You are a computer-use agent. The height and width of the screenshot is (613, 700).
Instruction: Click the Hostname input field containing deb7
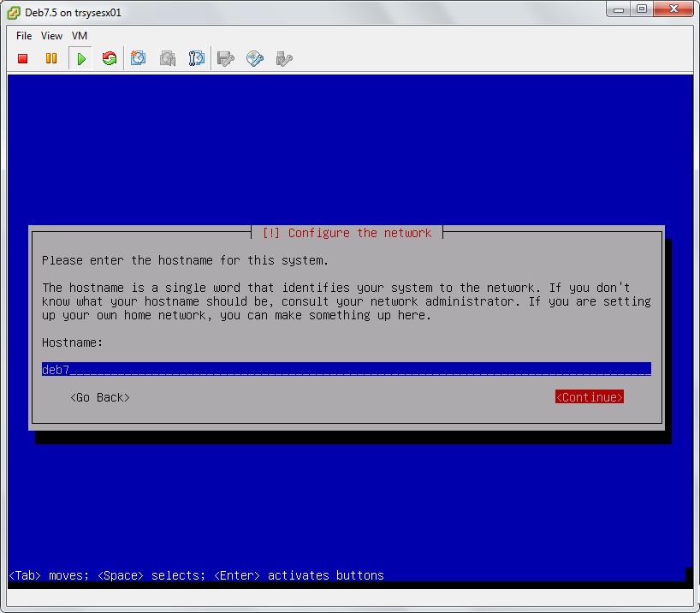(x=347, y=369)
